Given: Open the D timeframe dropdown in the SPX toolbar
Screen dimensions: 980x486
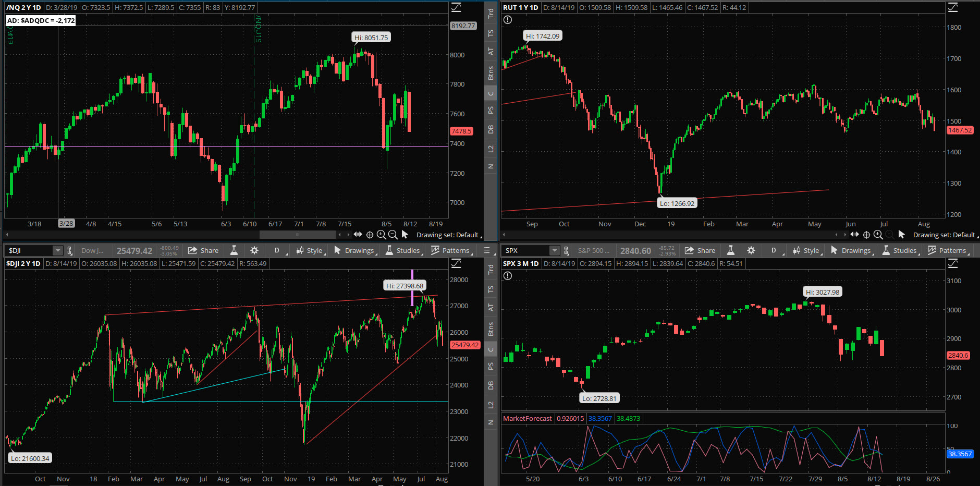Looking at the screenshot, I should (x=774, y=250).
